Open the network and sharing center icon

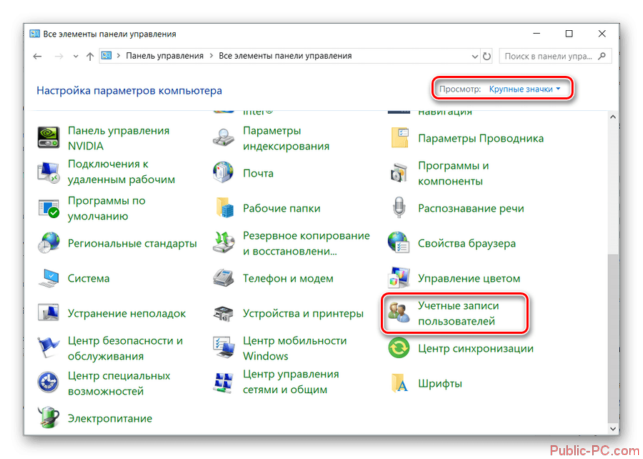pyautogui.click(x=223, y=383)
